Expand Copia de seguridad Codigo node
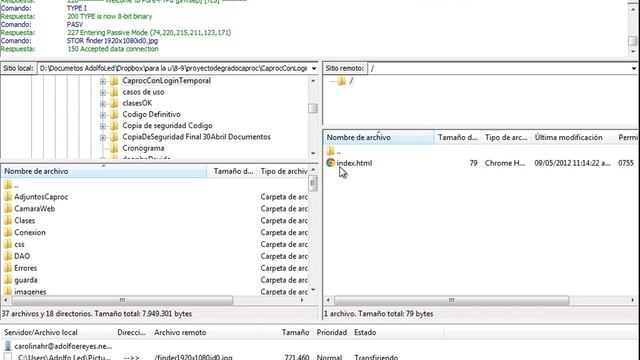 click(103, 126)
